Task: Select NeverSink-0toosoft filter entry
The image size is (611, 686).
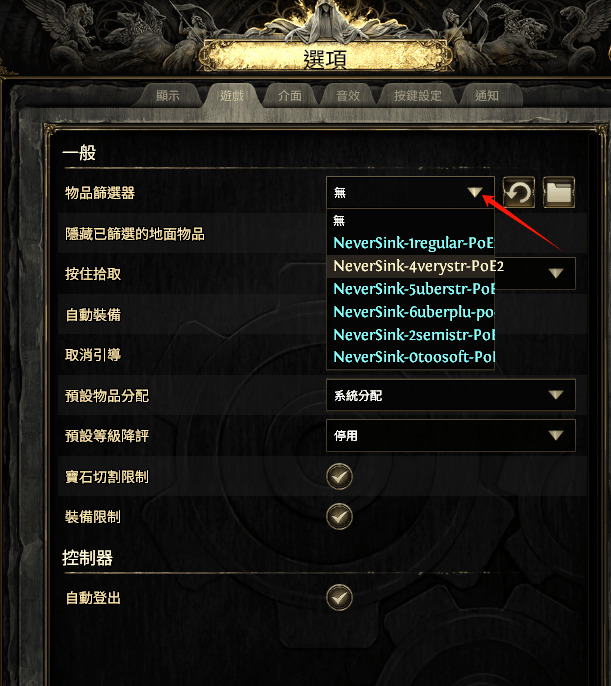Action: (411, 357)
